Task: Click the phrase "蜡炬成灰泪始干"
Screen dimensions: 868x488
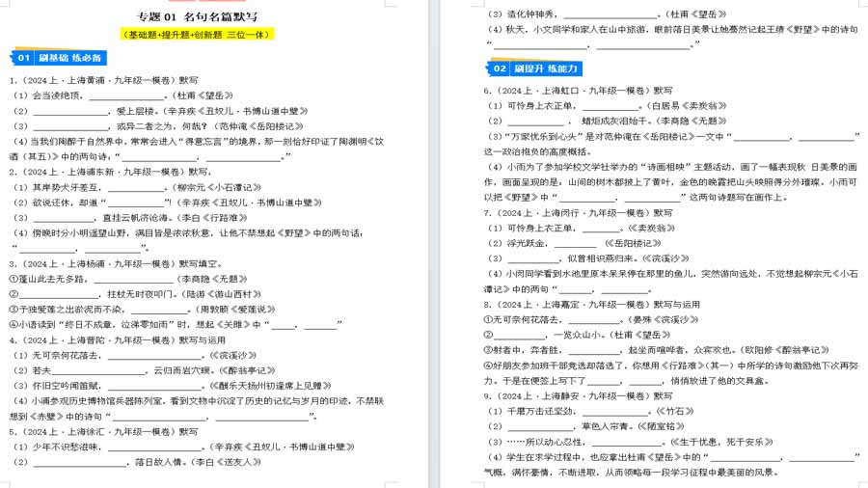Action: (x=612, y=121)
